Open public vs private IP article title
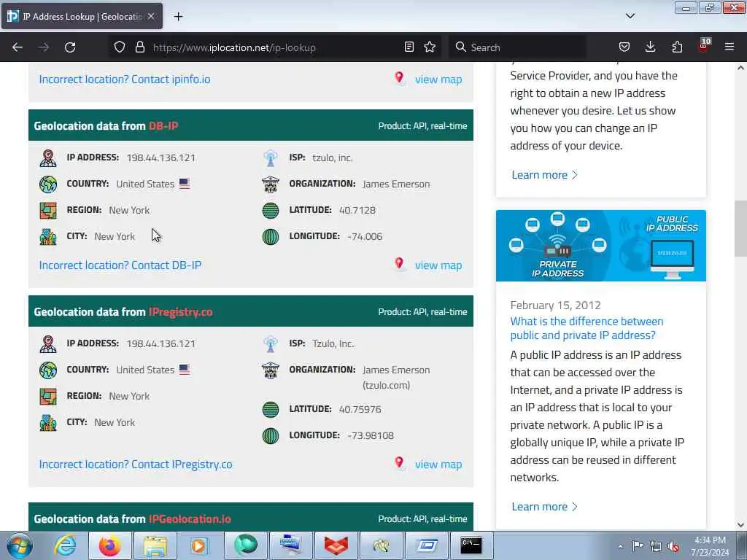Screen dimensions: 747x560 587,328
